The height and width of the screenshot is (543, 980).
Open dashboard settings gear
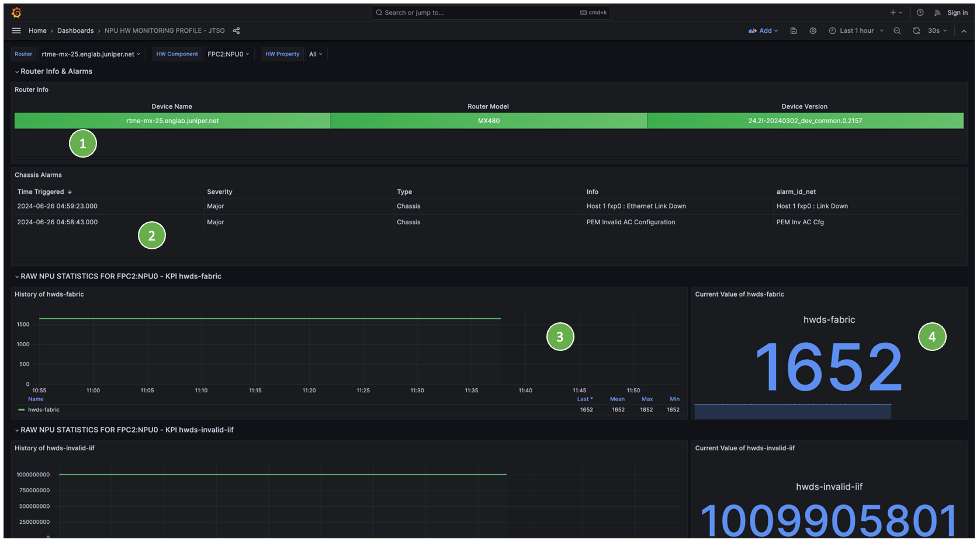tap(813, 31)
